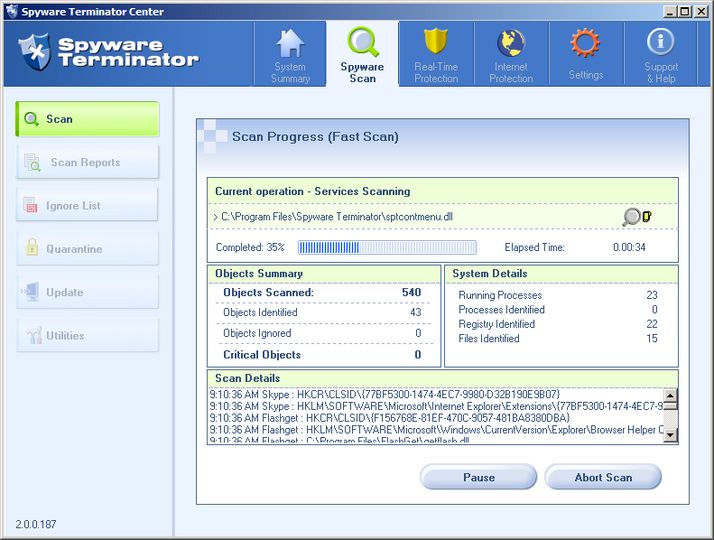714x540 pixels.
Task: Click the Scan magnifier sidebar icon
Action: 31,119
